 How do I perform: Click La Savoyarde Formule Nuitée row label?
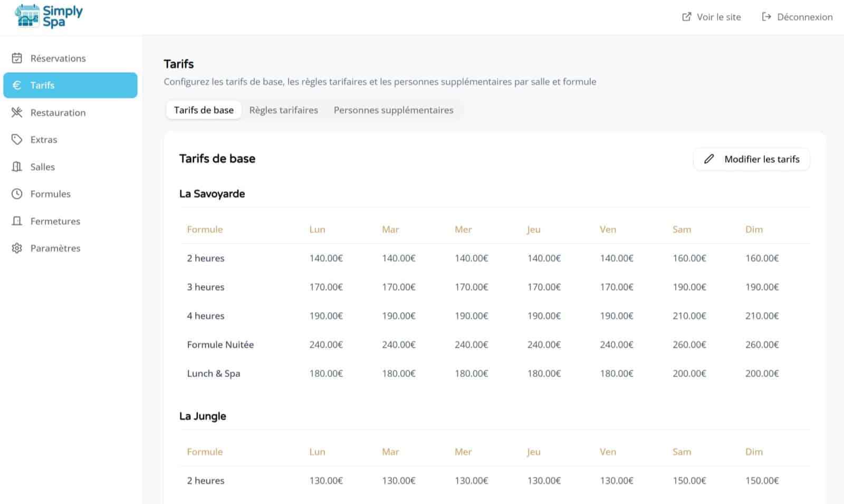click(x=220, y=345)
